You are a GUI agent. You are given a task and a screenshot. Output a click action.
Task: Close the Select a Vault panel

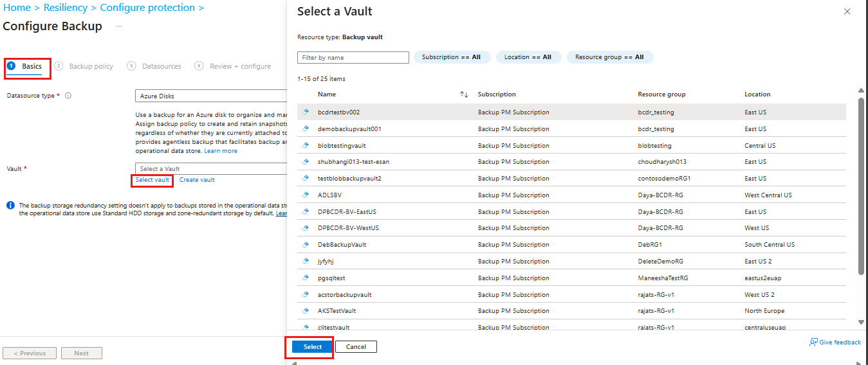[847, 12]
